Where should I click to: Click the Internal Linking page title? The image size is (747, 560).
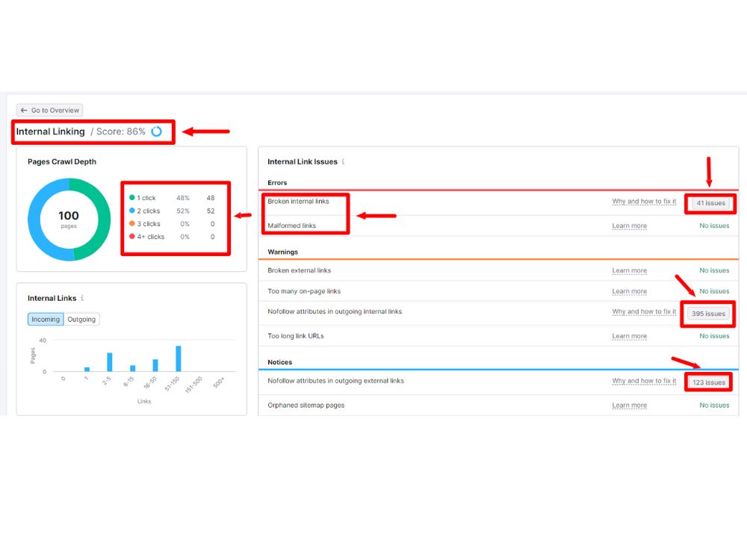pyautogui.click(x=51, y=131)
